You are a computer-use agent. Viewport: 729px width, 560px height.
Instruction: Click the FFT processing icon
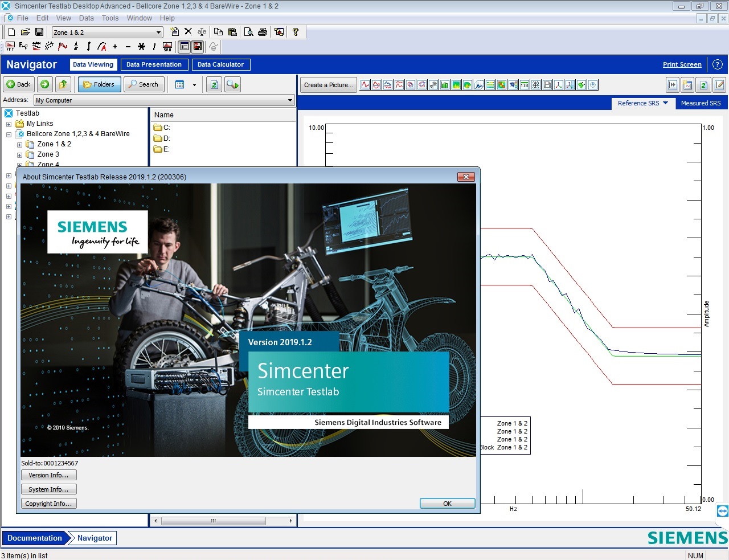(x=10, y=47)
